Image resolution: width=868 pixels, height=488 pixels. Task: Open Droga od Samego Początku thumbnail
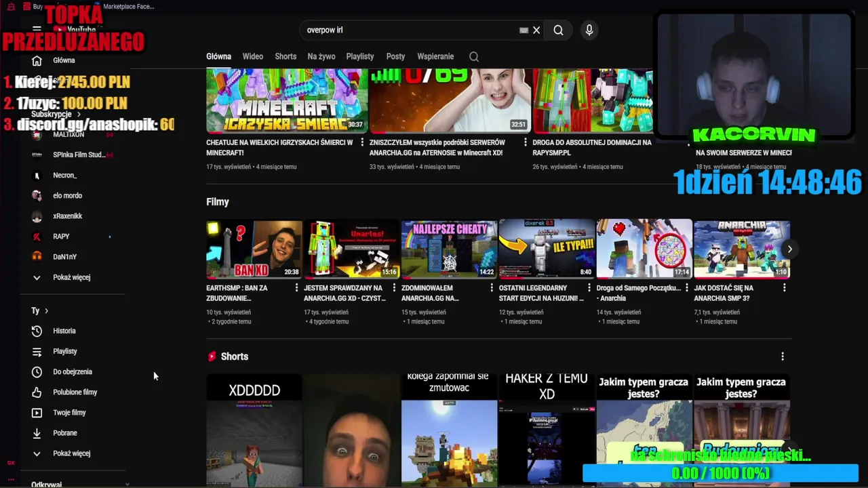644,249
